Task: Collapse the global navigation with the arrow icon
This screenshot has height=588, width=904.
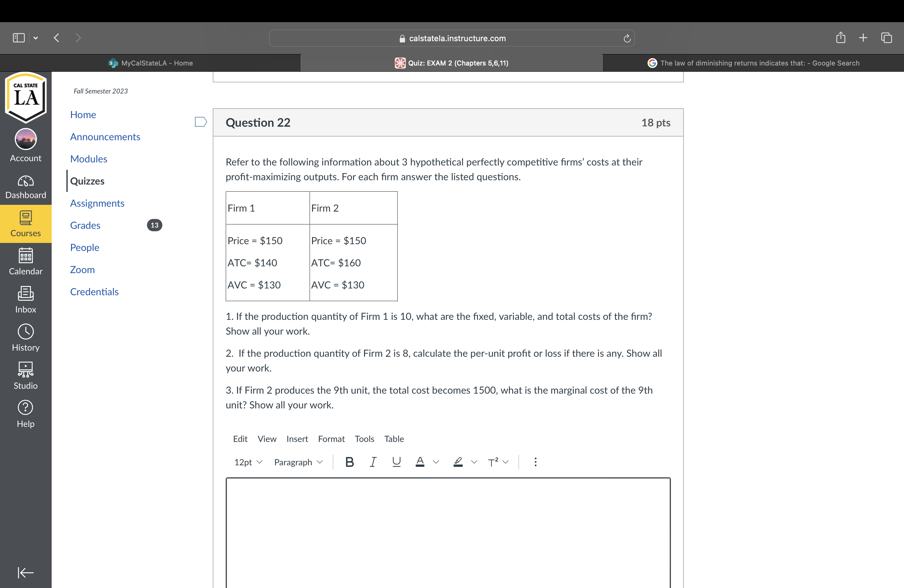Action: click(26, 572)
